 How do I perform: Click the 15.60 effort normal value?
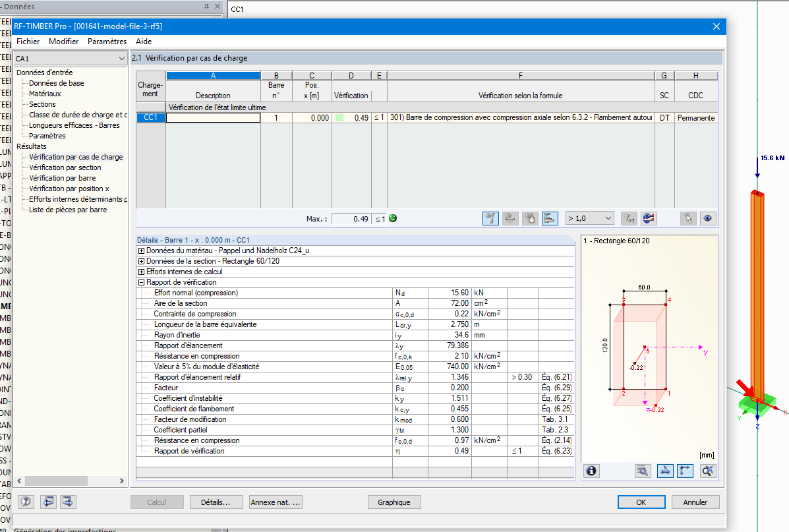(x=450, y=293)
